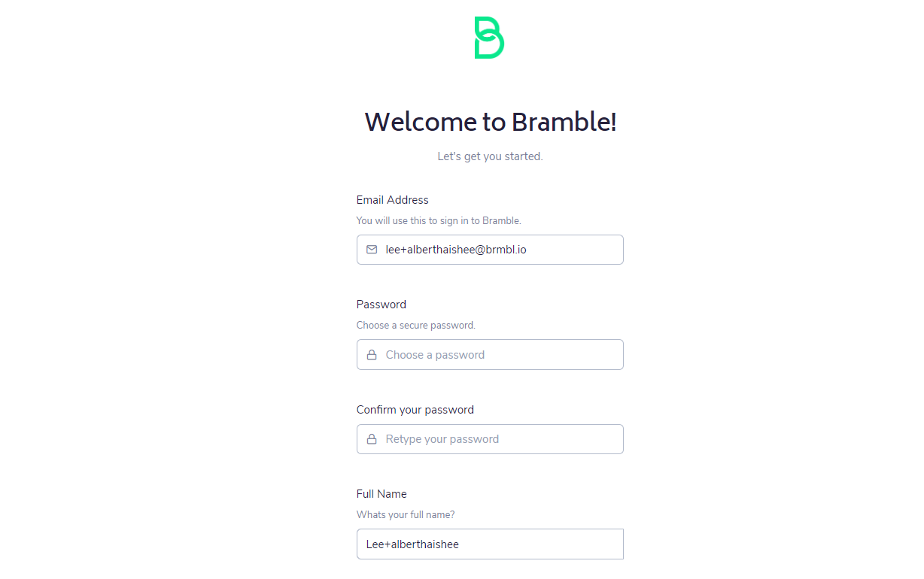The image size is (924, 579).
Task: Click the Full Name label
Action: (x=381, y=494)
